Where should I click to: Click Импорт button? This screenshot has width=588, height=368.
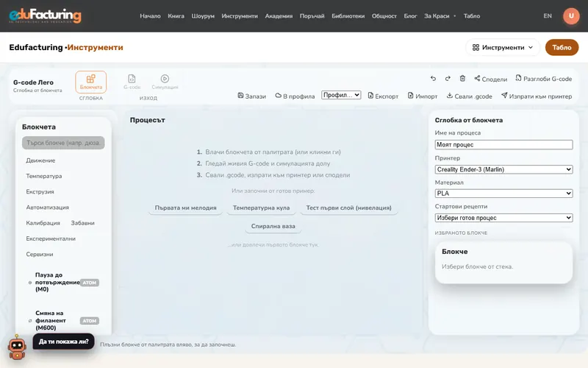423,96
